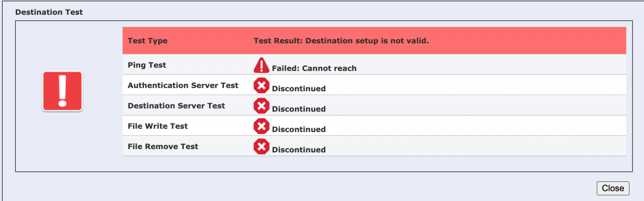Click the Test Type column header
Image resolution: width=644 pixels, height=201 pixels.
click(x=148, y=41)
